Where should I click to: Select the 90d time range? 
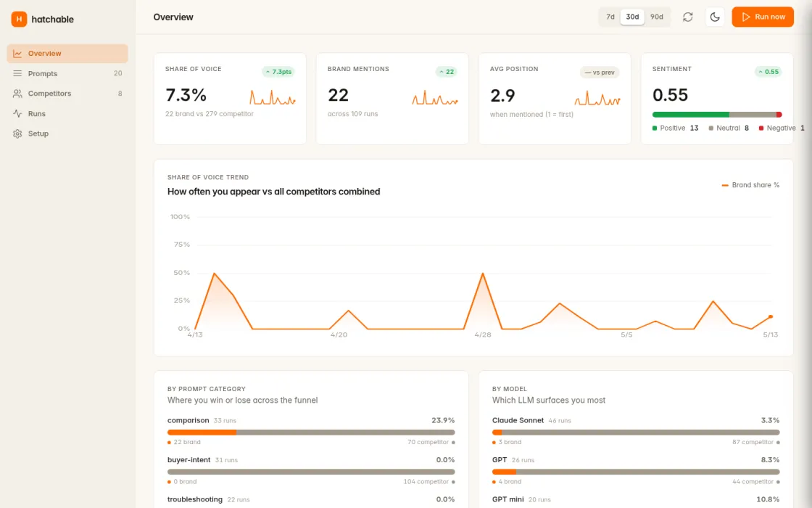(x=657, y=17)
